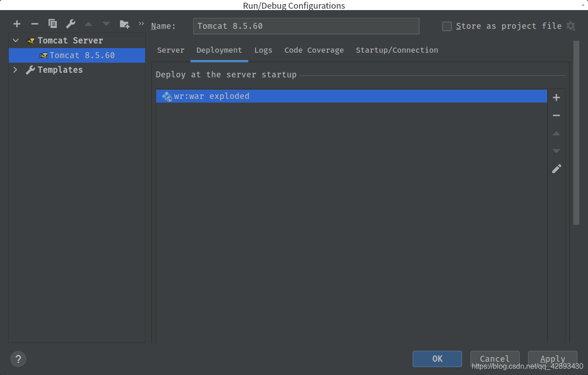Image resolution: width=588 pixels, height=375 pixels.
Task: Select the Tomcat Server group label
Action: pyautogui.click(x=70, y=41)
